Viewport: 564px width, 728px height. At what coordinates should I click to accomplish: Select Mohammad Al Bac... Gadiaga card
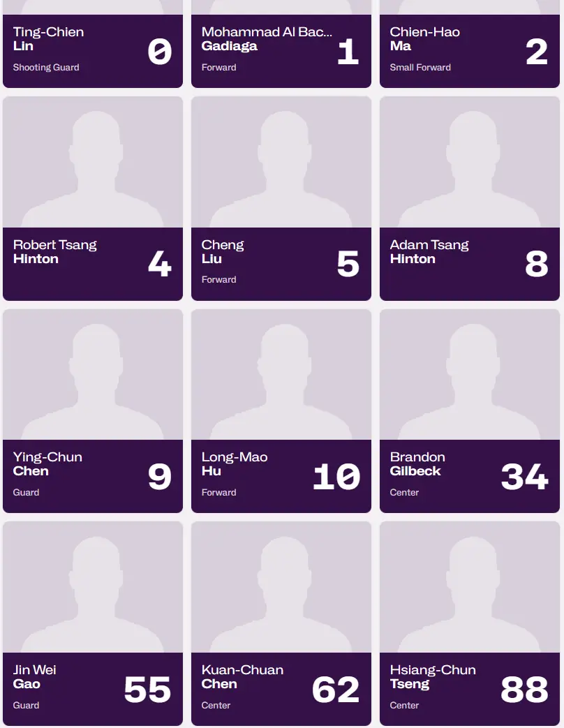point(281,44)
